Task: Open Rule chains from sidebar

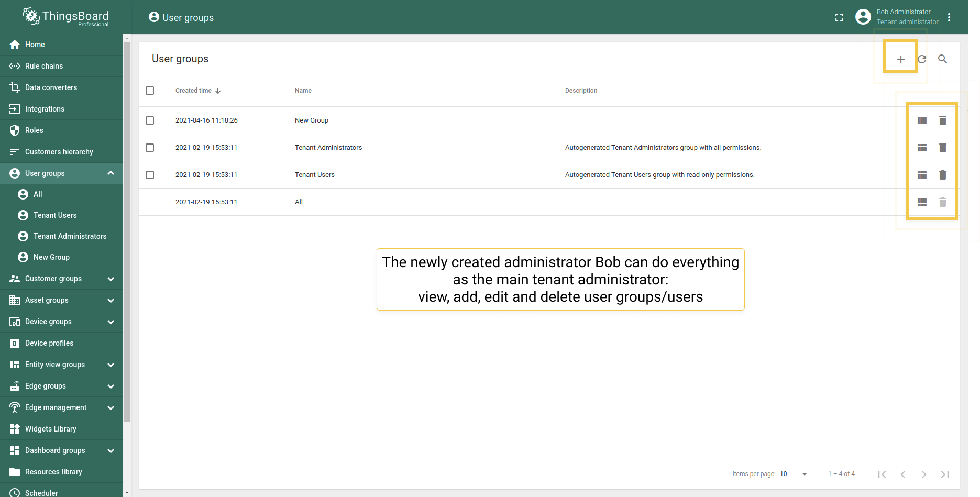Action: [x=61, y=66]
